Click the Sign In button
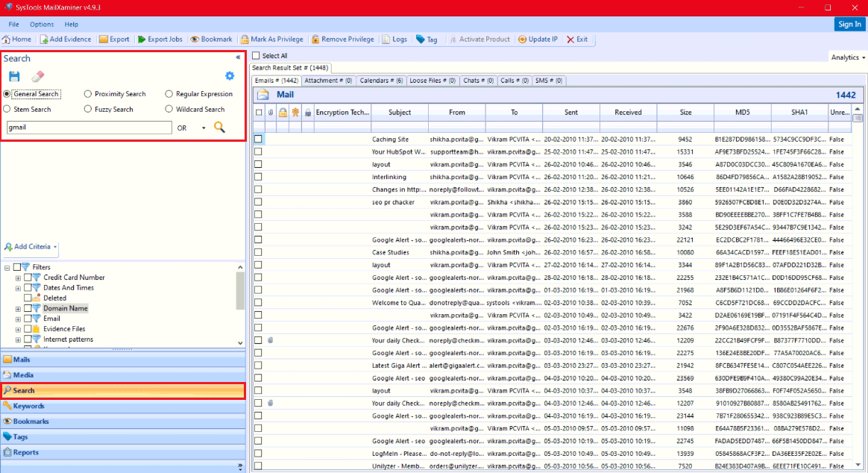This screenshot has width=868, height=473. coord(849,25)
